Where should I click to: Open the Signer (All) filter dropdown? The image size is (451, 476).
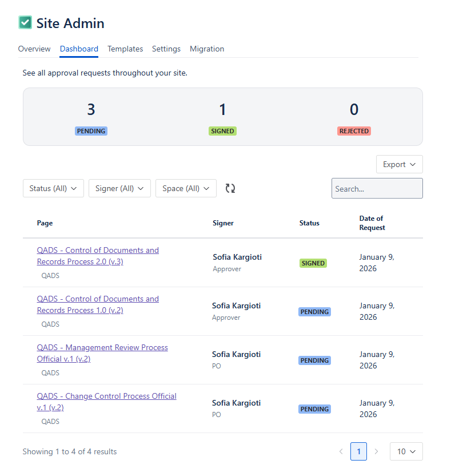point(119,188)
